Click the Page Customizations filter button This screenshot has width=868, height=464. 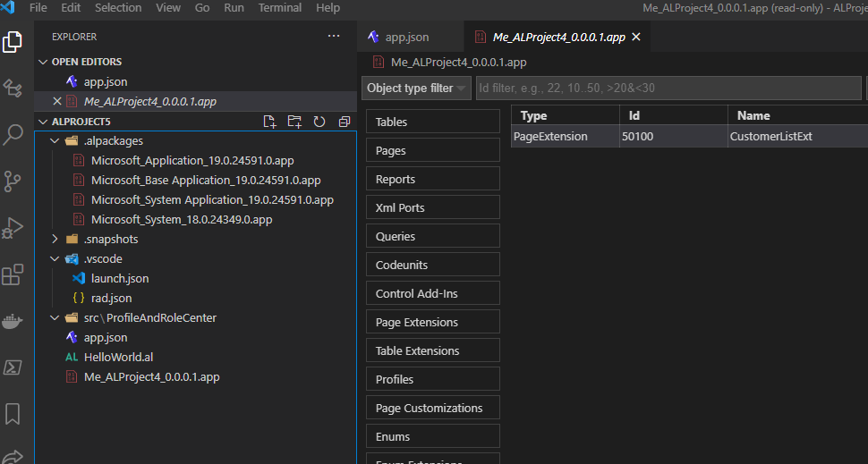(433, 409)
